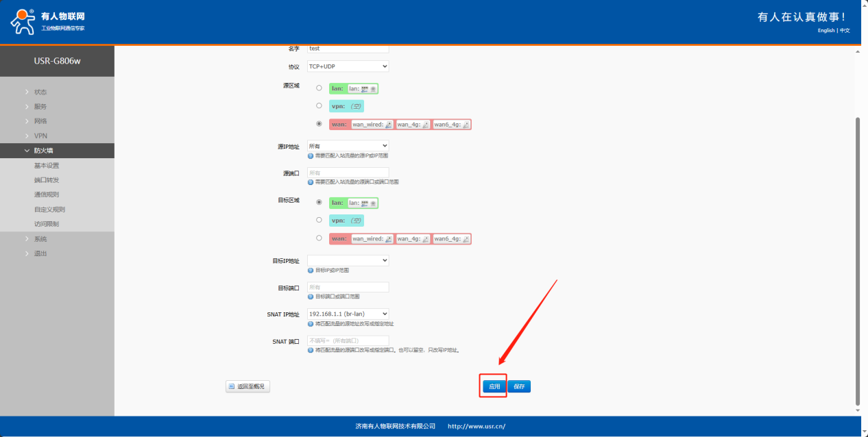Click wan_4g interface icon in source zone

coord(425,125)
